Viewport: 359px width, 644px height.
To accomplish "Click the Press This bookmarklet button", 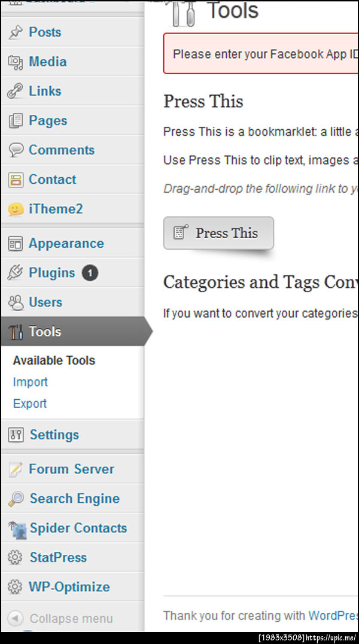I will coord(218,233).
